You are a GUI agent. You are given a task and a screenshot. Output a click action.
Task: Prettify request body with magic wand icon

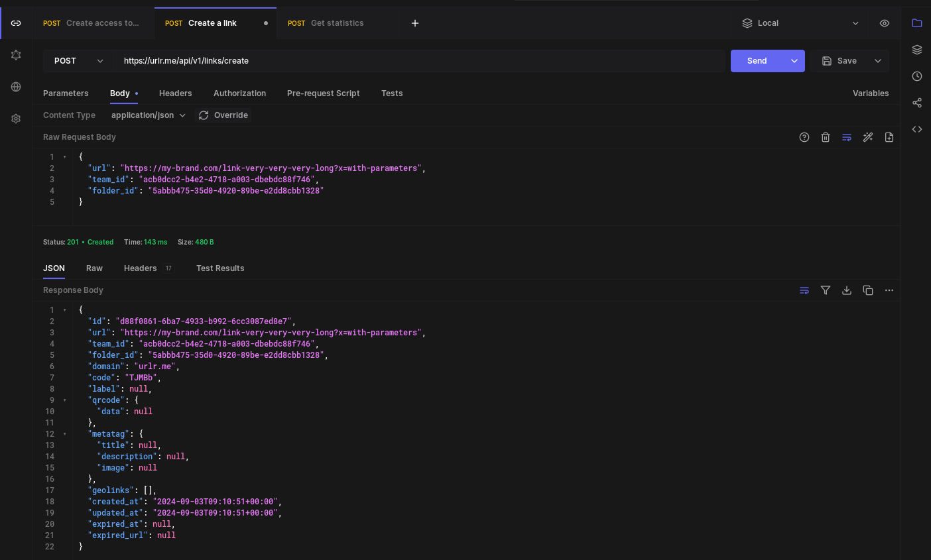(x=868, y=137)
